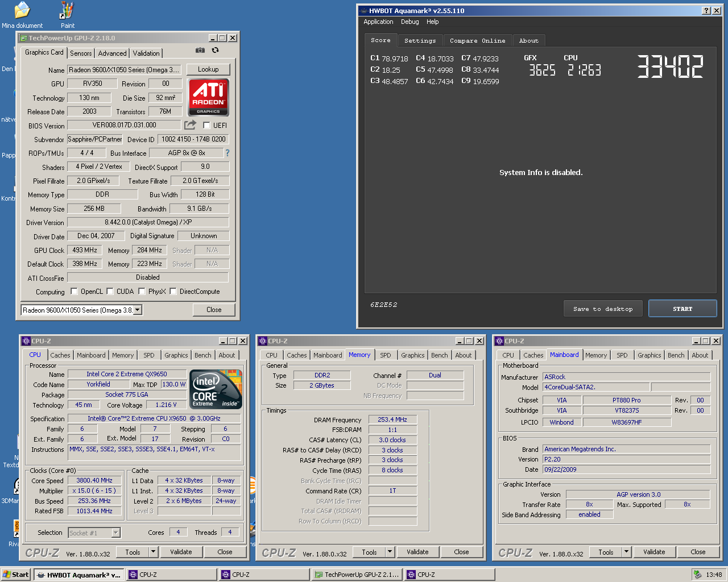Open the Socket #1 selection dropdown
Viewport: 728px width, 582px height.
pyautogui.click(x=116, y=533)
